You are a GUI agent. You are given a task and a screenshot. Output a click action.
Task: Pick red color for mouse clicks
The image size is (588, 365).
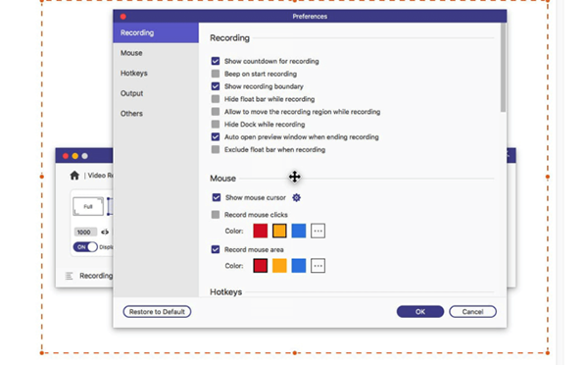tap(261, 231)
